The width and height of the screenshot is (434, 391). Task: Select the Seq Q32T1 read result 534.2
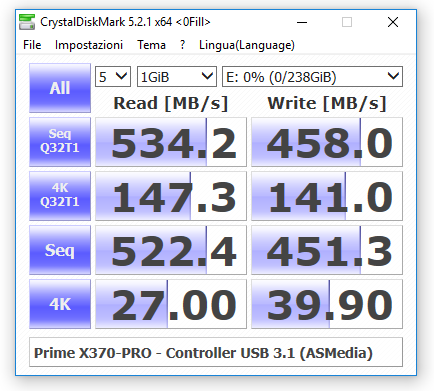(x=171, y=142)
